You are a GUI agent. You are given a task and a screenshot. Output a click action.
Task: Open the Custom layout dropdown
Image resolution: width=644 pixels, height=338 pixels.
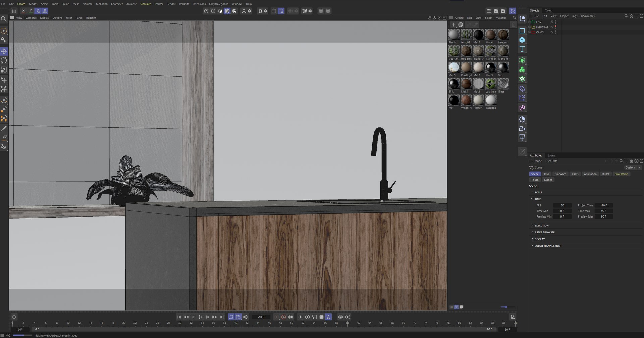pyautogui.click(x=632, y=167)
